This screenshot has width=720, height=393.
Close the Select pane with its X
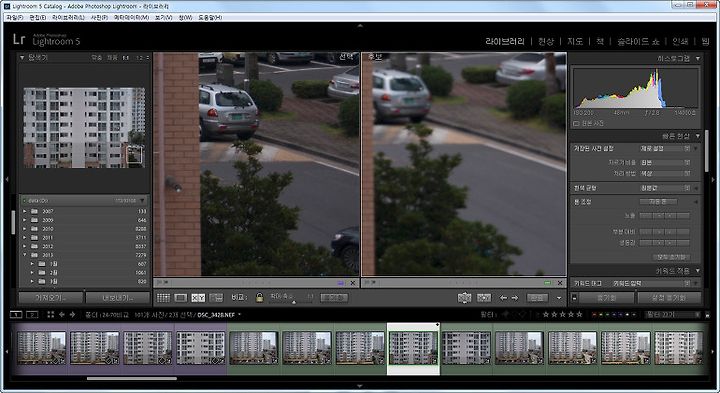pyautogui.click(x=353, y=283)
